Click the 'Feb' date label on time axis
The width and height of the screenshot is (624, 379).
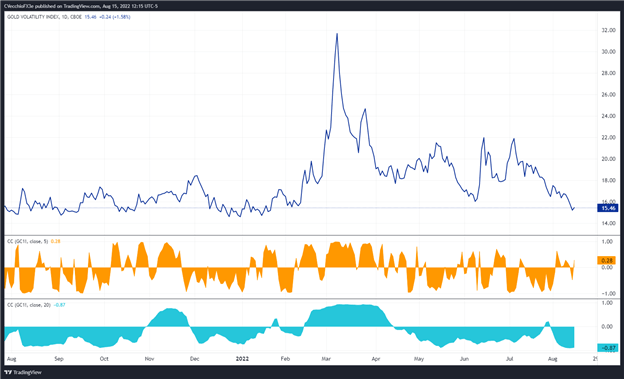pyautogui.click(x=285, y=359)
